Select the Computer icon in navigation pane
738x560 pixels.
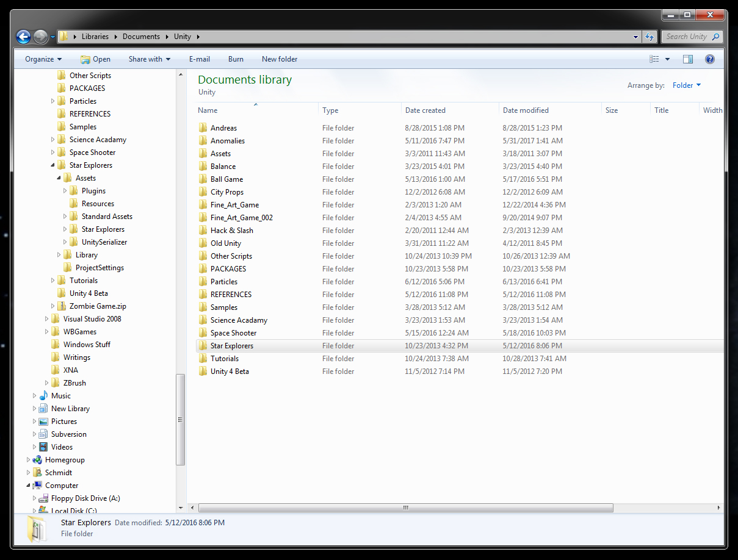[x=37, y=486]
